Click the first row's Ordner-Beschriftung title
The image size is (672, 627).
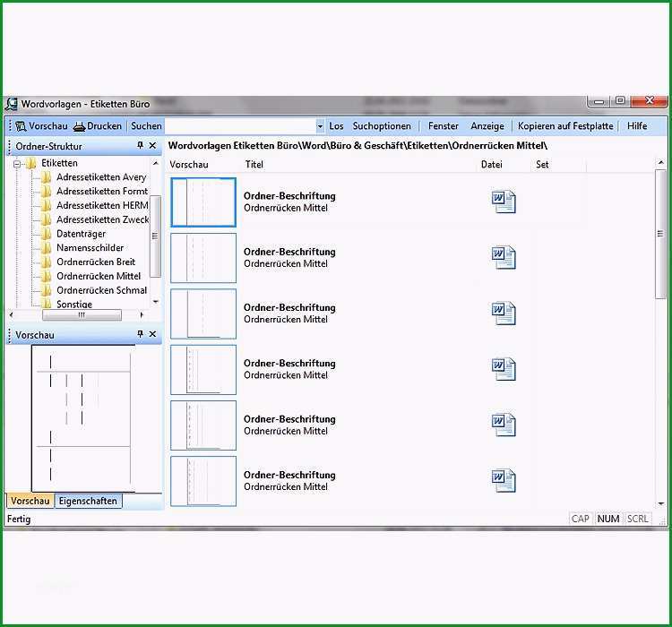coord(289,196)
